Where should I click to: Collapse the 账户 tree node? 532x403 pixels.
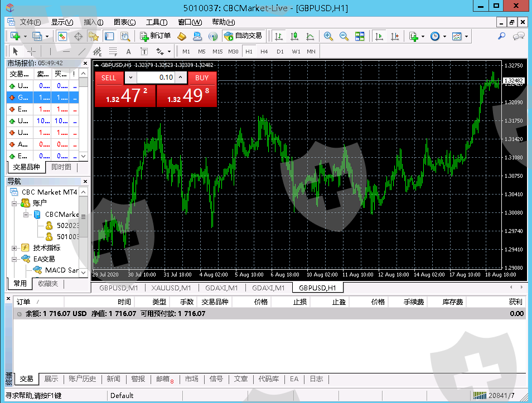[14, 203]
